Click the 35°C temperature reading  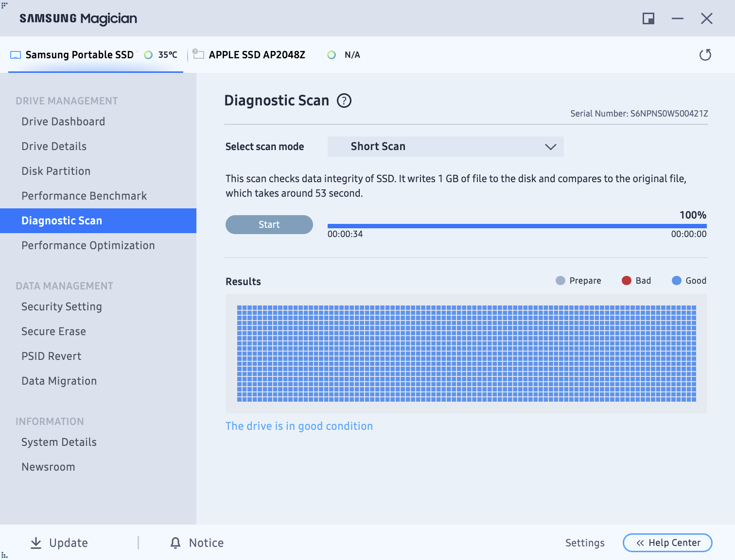168,55
